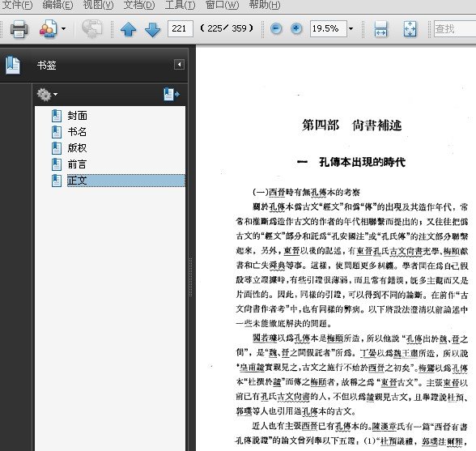Click the zoom out minus button
Screen dimensions: 476x451
click(x=276, y=29)
